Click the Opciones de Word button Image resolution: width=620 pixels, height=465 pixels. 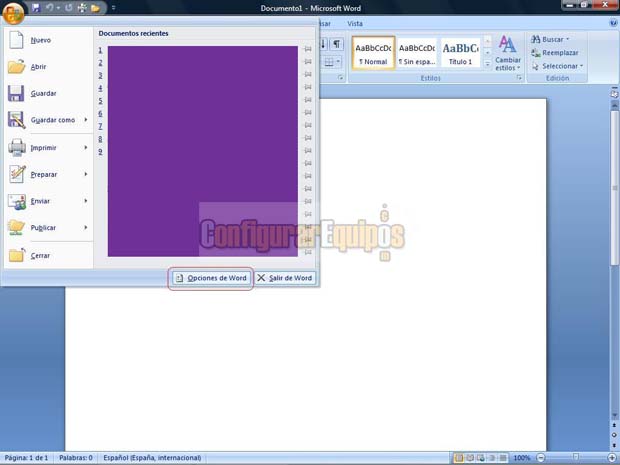[211, 278]
